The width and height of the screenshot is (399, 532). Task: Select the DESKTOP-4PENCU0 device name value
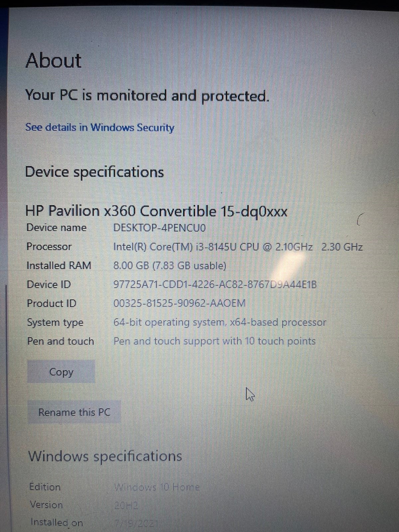click(160, 228)
